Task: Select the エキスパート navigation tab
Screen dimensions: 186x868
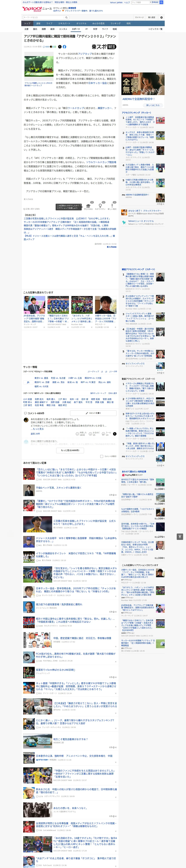Action: click(x=64, y=23)
